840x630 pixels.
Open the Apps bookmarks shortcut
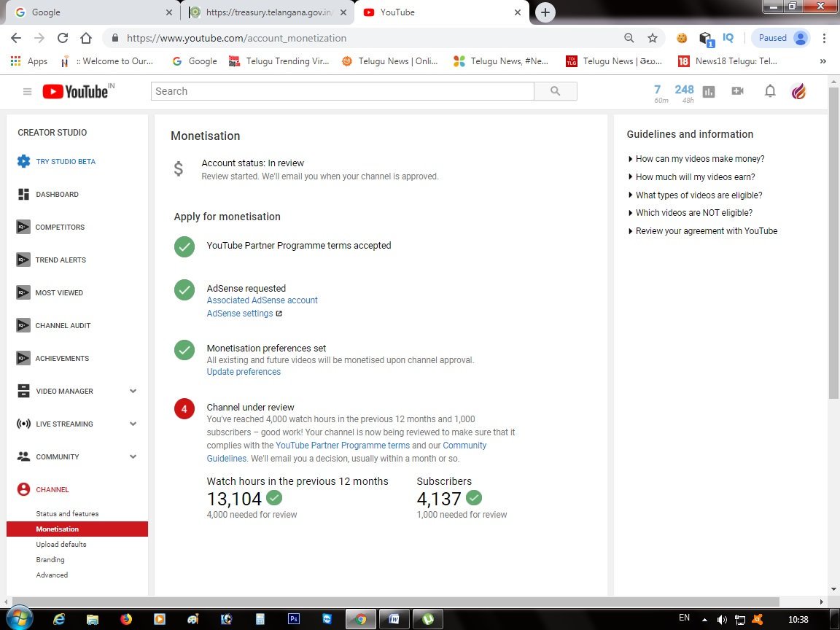(x=29, y=61)
